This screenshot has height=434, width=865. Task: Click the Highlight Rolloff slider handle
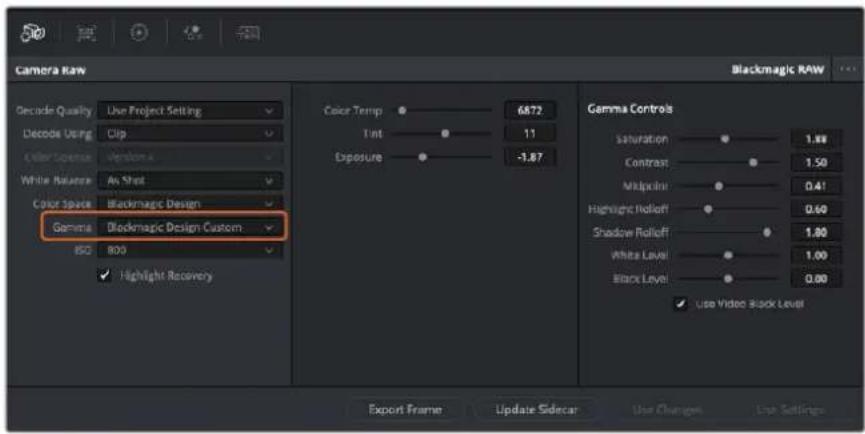[708, 210]
